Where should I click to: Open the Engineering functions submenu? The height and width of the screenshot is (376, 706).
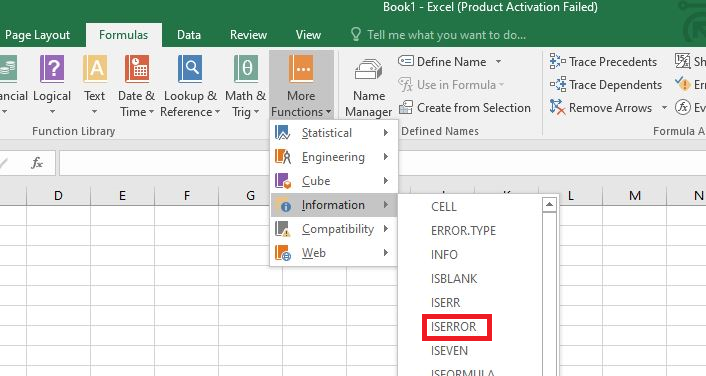[x=334, y=157]
